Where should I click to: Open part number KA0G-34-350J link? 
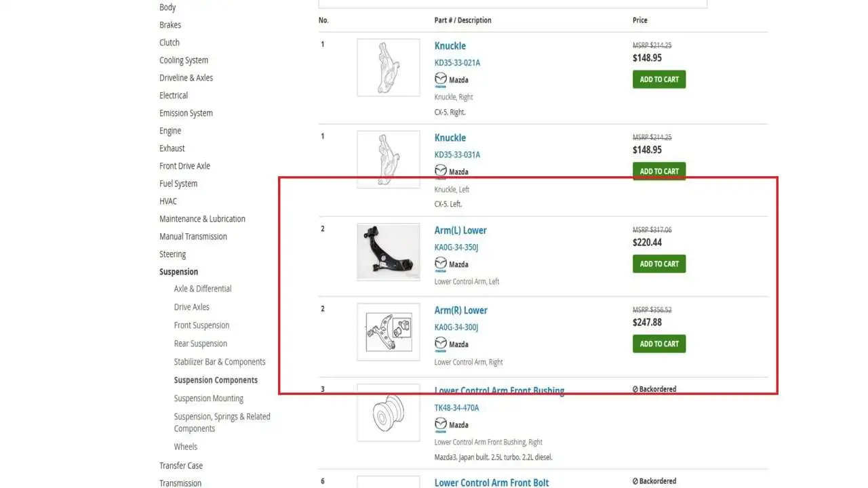pos(456,247)
